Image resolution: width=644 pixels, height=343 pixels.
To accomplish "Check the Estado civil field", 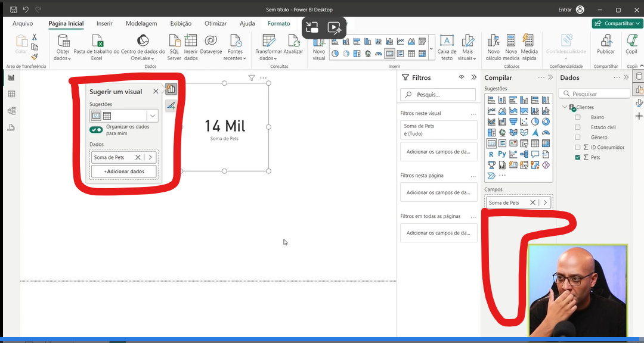I will [x=578, y=127].
